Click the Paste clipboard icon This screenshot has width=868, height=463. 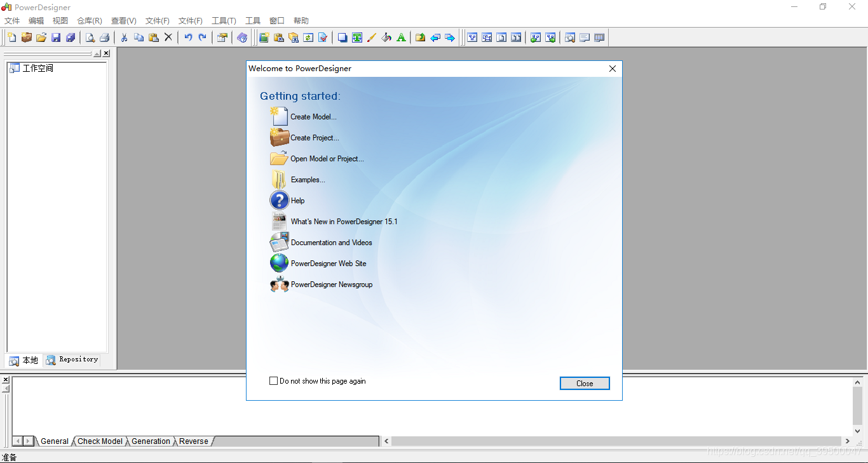tap(154, 37)
